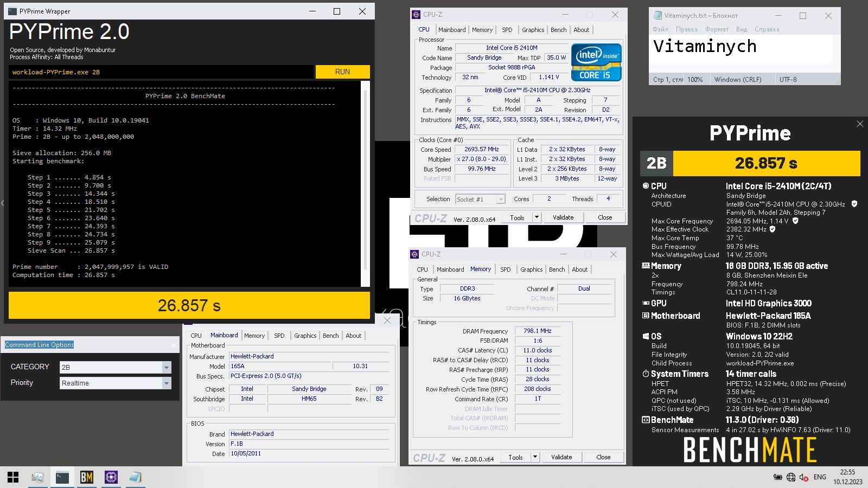Click the workload-PYPrime.exe 2B command field

(162, 72)
